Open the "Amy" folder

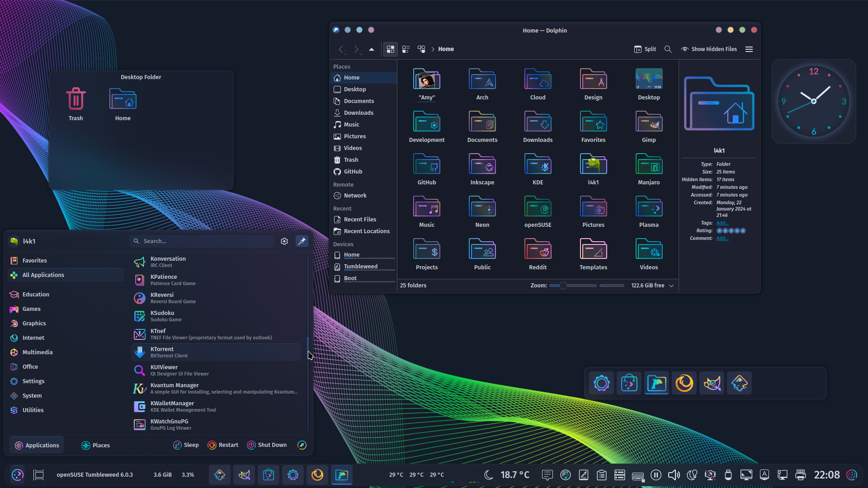[426, 84]
